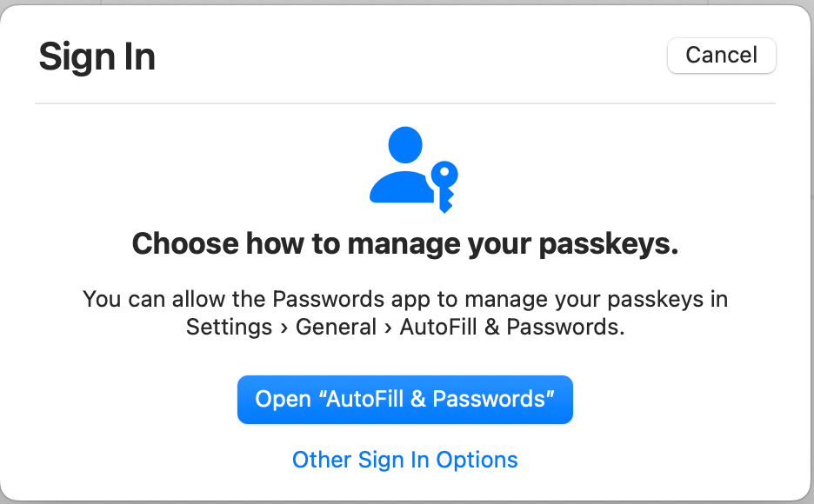Click the key part of the passkey icon
This screenshot has height=504, width=814.
point(444,182)
